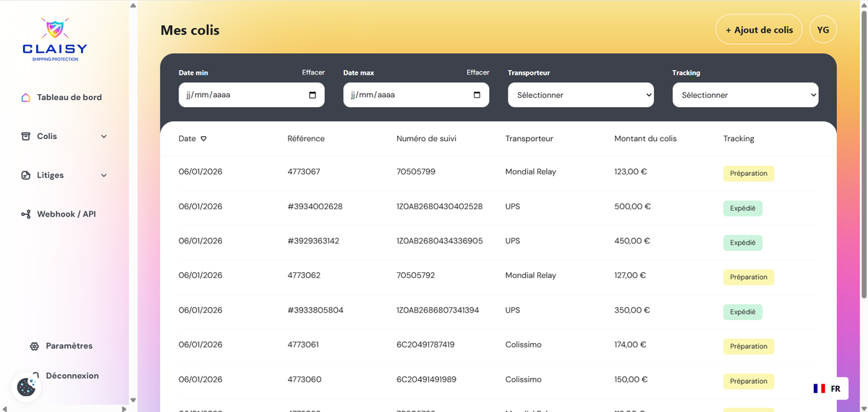The width and height of the screenshot is (868, 412).
Task: Toggle sort order on Date column
Action: click(x=203, y=139)
